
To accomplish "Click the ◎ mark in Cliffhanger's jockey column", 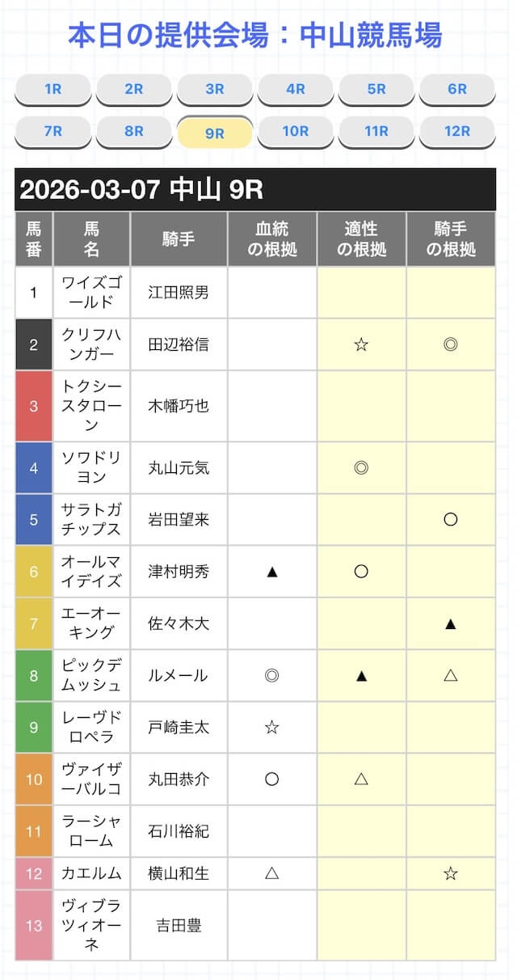I will (x=451, y=344).
